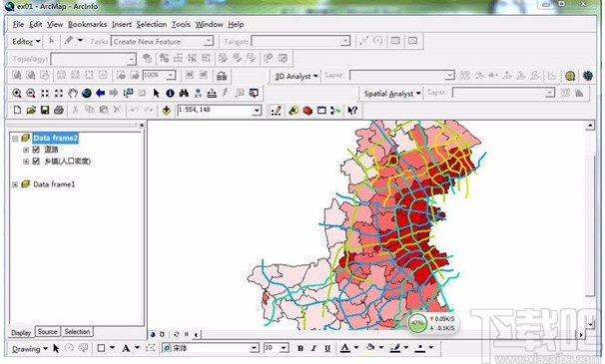The width and height of the screenshot is (605, 364).
Task: Activate the Identify tool
Action: [x=170, y=93]
